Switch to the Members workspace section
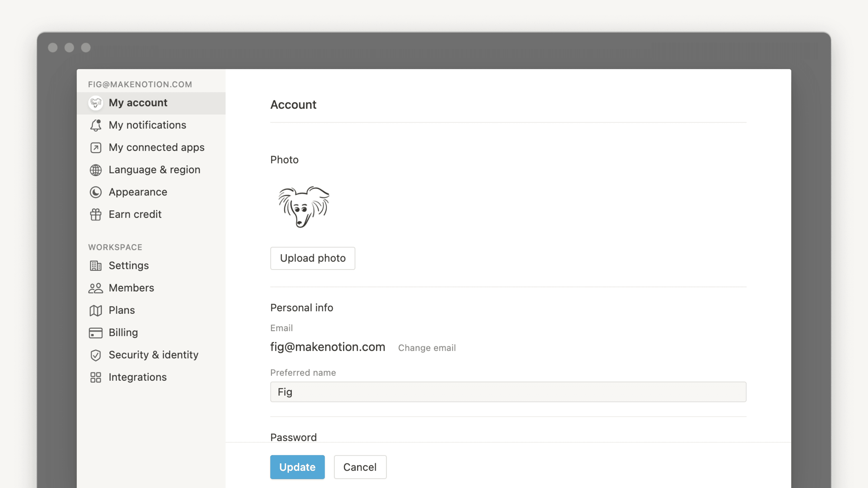This screenshot has height=488, width=868. (x=131, y=288)
